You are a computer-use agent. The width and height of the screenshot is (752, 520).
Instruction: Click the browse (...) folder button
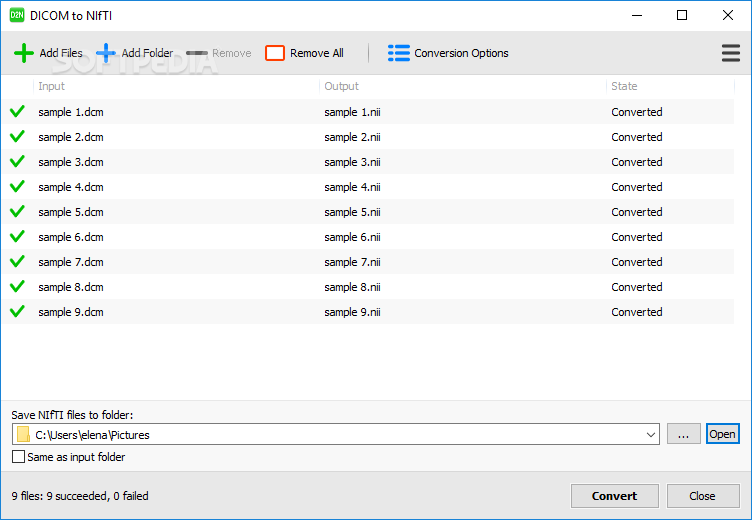pos(683,434)
